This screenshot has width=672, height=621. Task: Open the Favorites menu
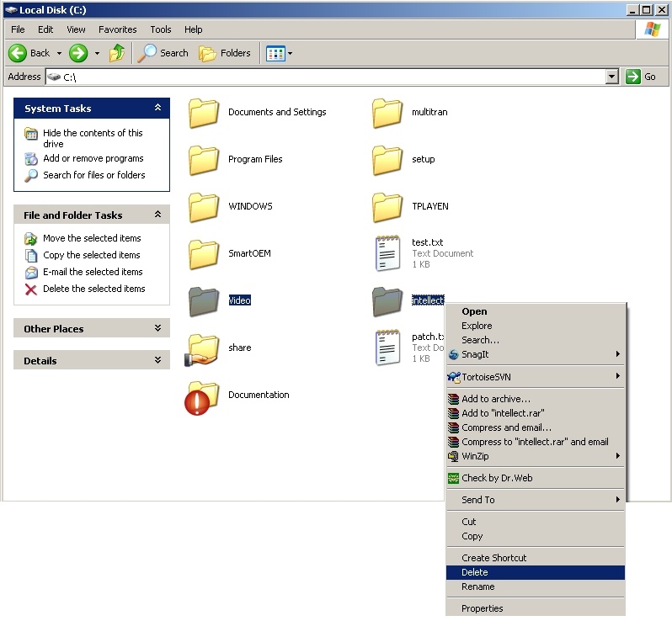click(x=117, y=29)
